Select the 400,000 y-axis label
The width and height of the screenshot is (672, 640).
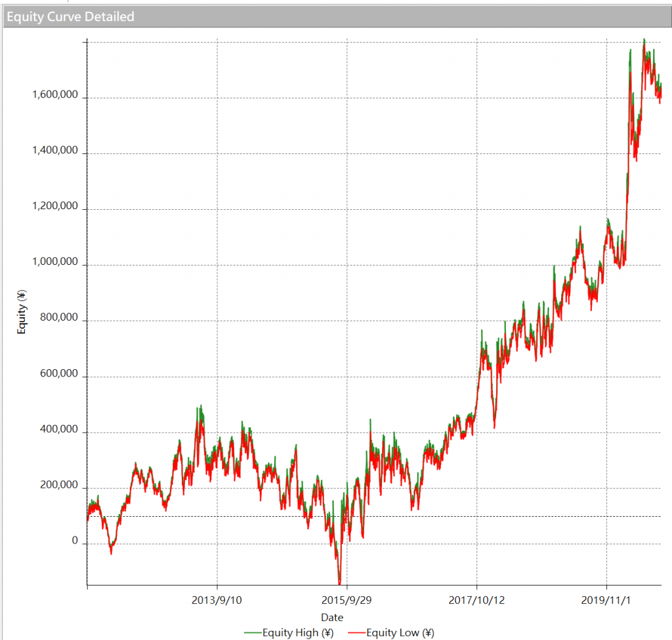(x=60, y=430)
